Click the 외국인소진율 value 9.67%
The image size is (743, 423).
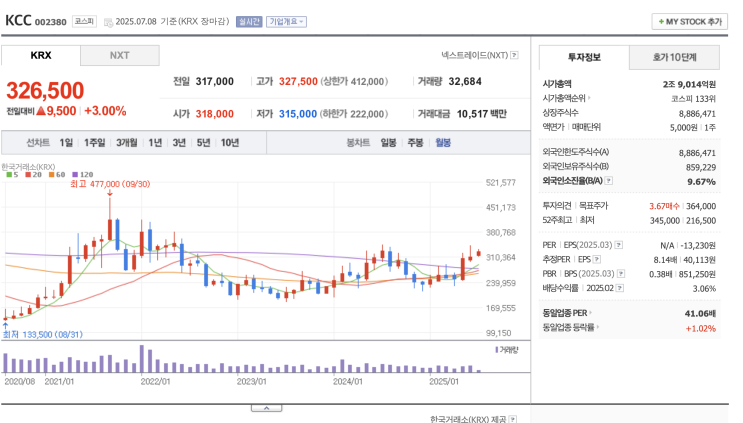701,181
